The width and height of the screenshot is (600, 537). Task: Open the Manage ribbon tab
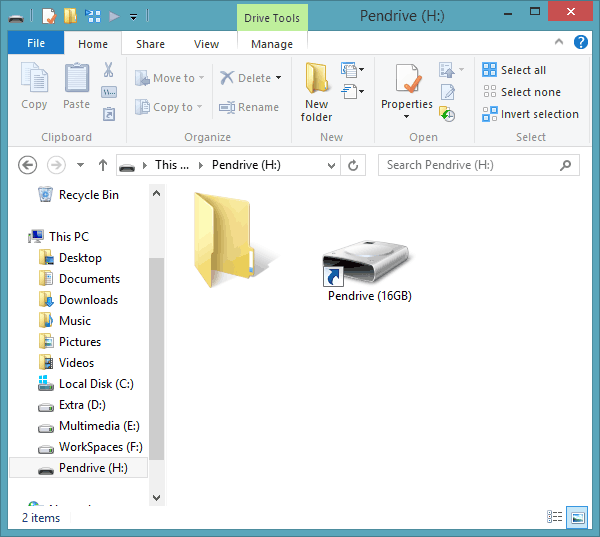[272, 44]
